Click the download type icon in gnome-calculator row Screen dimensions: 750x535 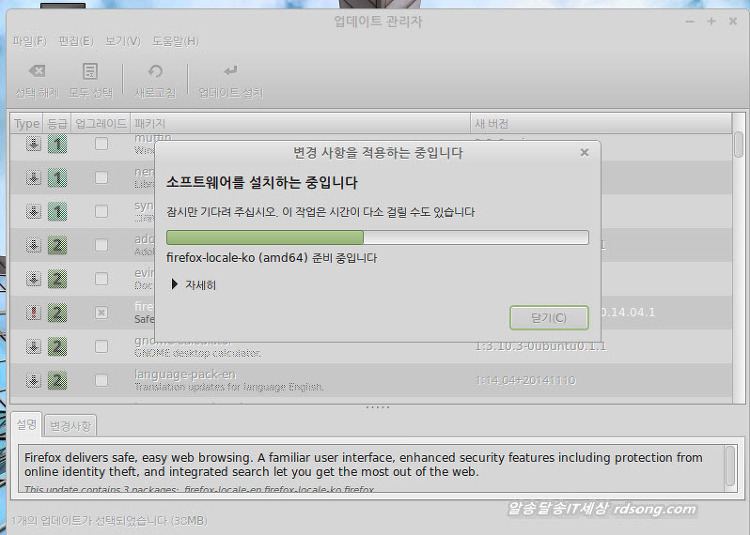32,346
